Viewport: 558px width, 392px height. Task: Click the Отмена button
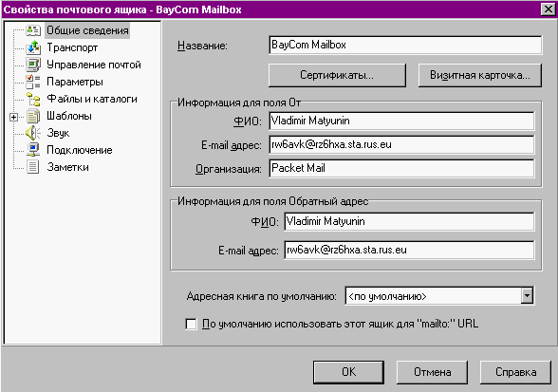432,372
